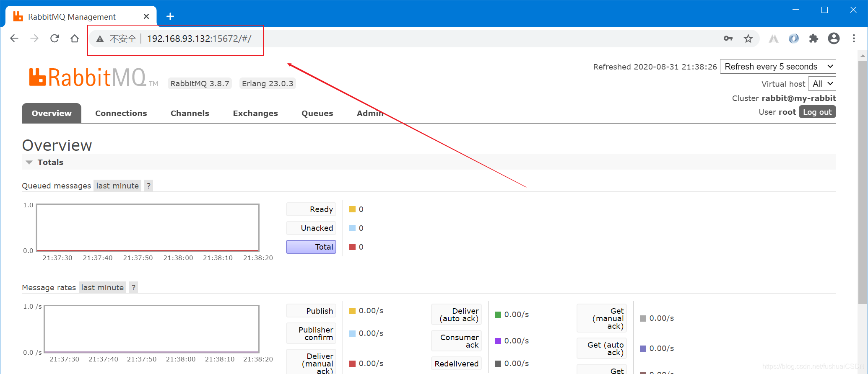
Task: Reload the RabbitMQ Management page
Action: 55,39
